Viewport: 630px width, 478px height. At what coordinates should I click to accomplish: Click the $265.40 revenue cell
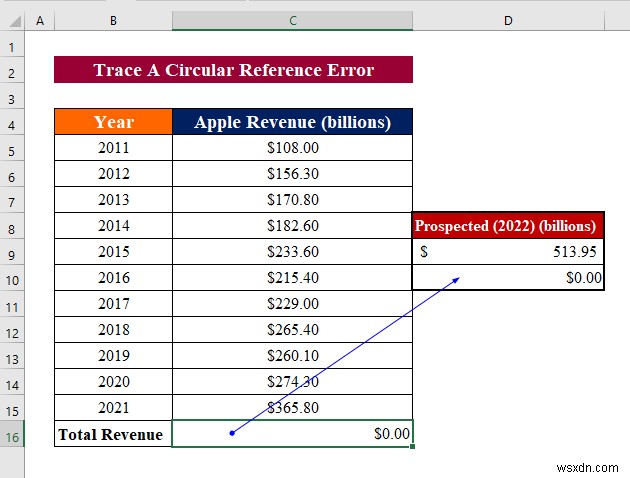[x=292, y=329]
